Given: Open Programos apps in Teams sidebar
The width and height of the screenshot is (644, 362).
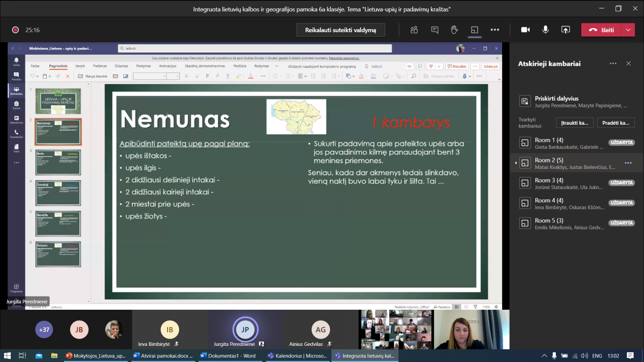Looking at the screenshot, I should 17,288.
